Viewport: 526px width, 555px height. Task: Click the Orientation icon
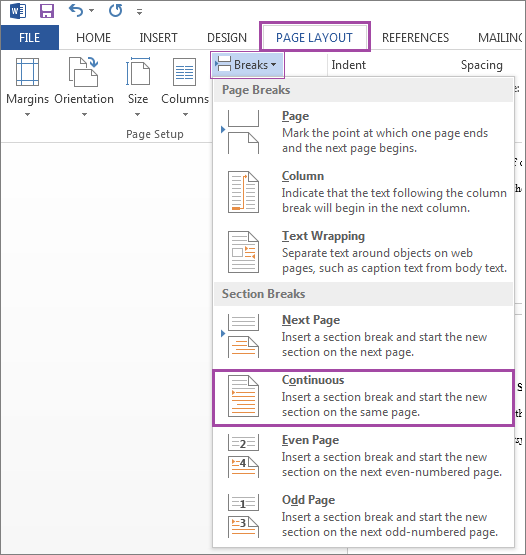coord(84,72)
